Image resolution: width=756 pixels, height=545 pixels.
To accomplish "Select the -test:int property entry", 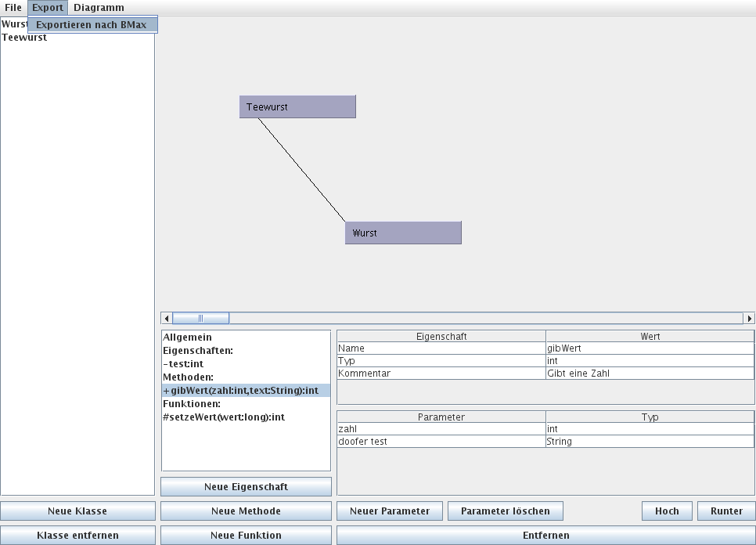I will (183, 364).
